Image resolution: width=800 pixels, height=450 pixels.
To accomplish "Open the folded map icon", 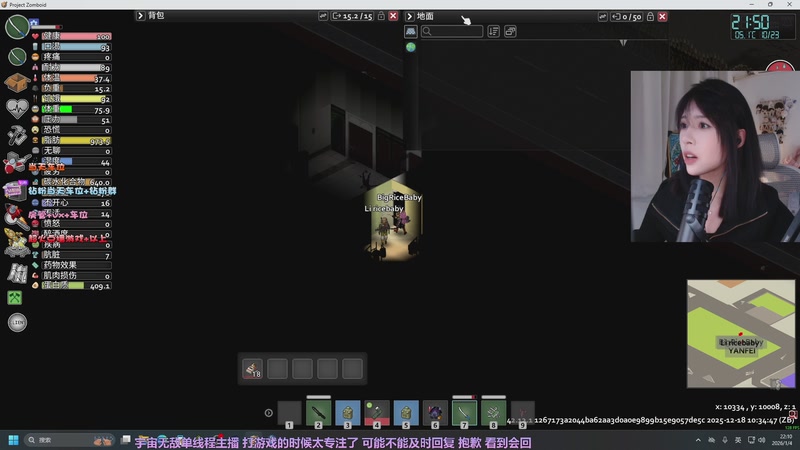I will pos(17,273).
